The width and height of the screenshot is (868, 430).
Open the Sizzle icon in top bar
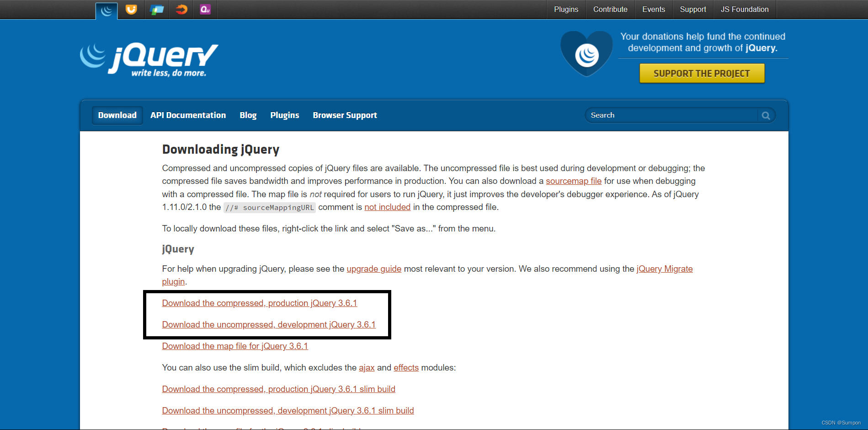pos(181,10)
